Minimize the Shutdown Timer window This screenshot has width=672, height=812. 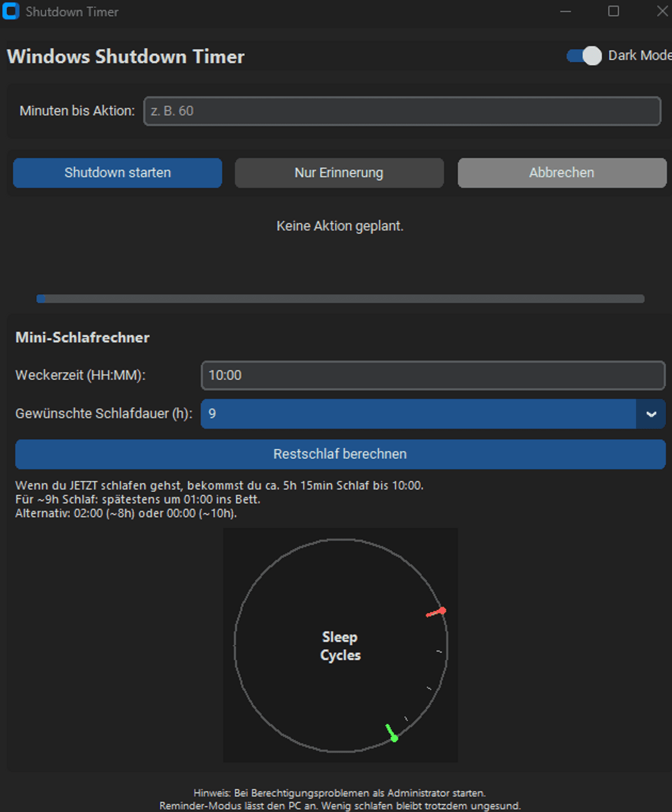pyautogui.click(x=566, y=11)
